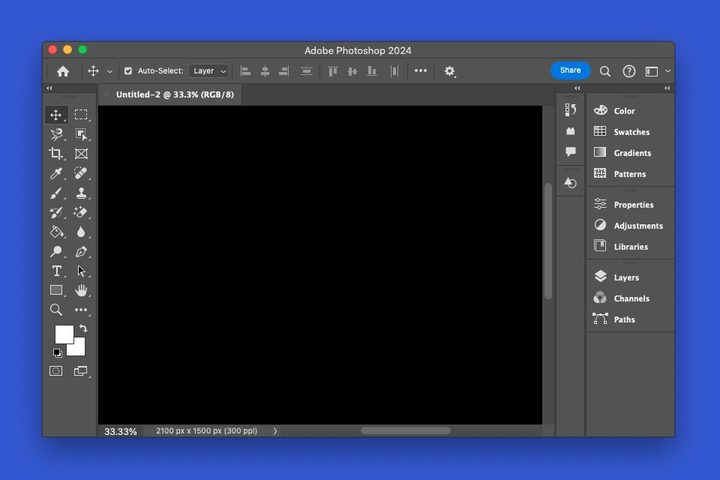
Task: Select the Dodge tool
Action: point(56,252)
